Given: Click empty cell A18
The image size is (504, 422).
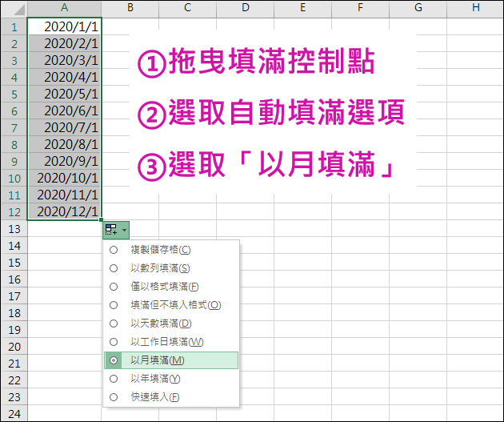Looking at the screenshot, I should (65, 313).
